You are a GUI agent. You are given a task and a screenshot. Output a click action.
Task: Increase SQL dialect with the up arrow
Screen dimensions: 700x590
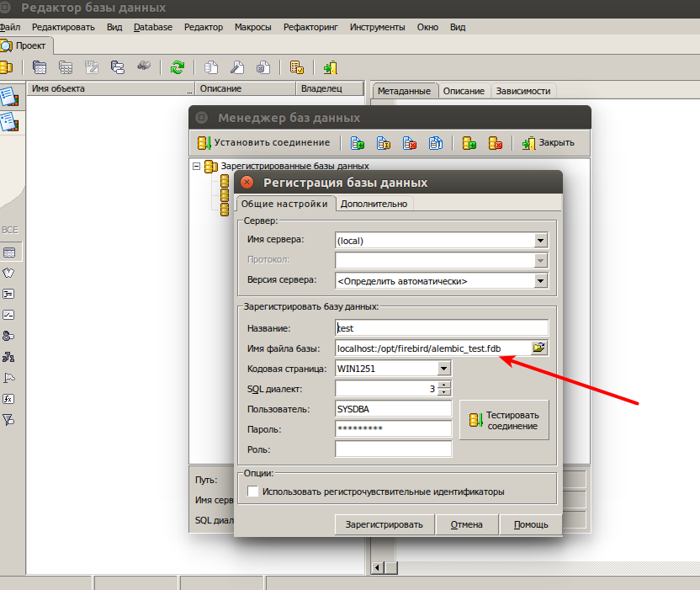[443, 385]
